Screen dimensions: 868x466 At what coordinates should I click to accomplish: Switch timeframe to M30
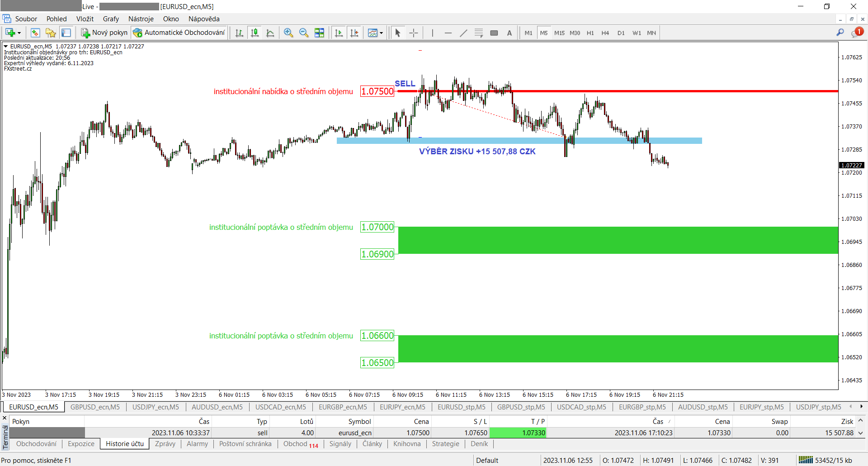(575, 33)
